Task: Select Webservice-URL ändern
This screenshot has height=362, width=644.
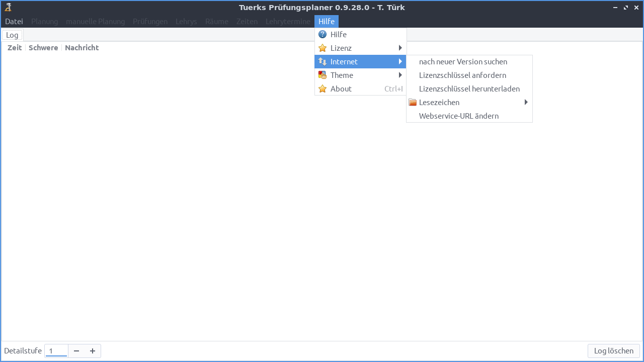Action: pyautogui.click(x=459, y=116)
